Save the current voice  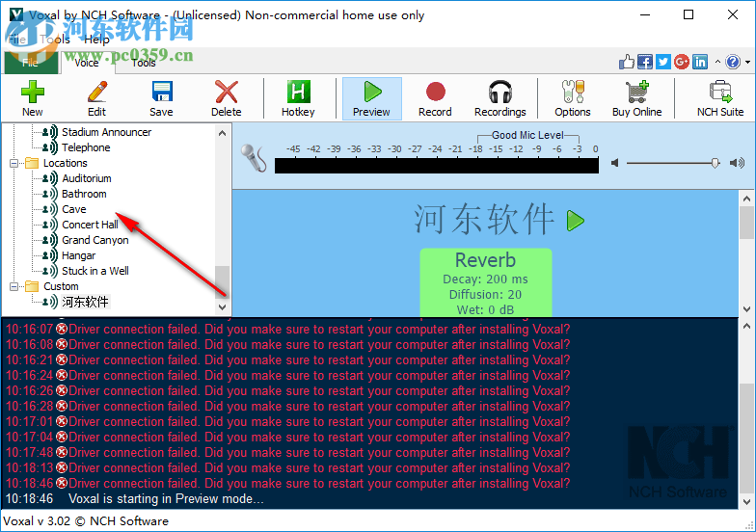coord(161,98)
